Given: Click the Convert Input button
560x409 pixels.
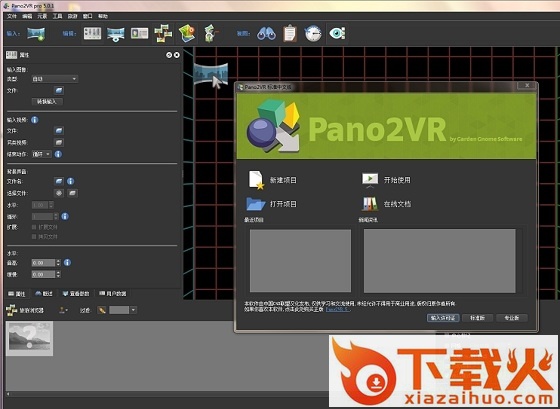Looking at the screenshot, I should point(47,102).
